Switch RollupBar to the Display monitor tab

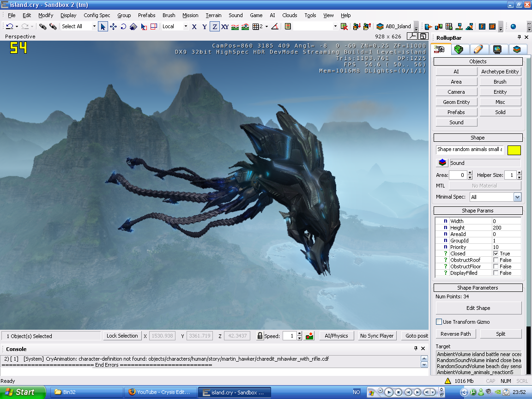[x=497, y=49]
